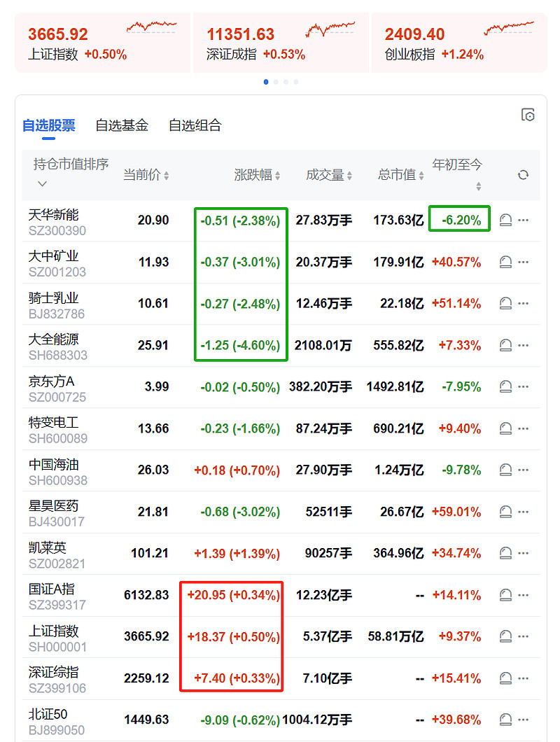Viewport: 560px width, 742px height.
Task: Open more options for 深证综指
Action: [523, 678]
